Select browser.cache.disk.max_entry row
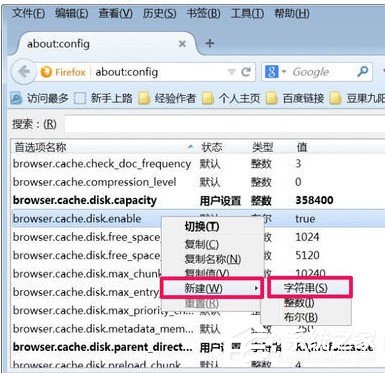385x373 pixels. [198, 292]
